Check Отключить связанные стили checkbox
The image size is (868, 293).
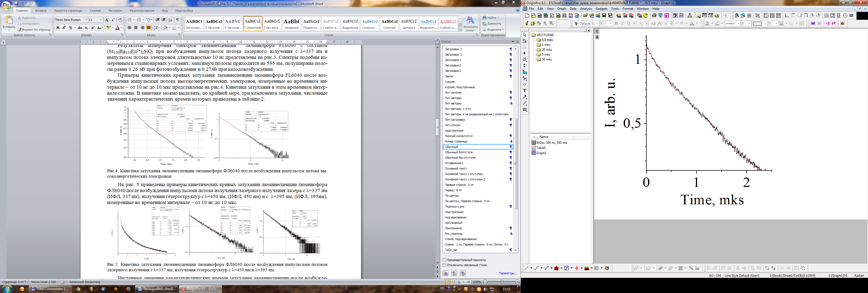[445, 265]
